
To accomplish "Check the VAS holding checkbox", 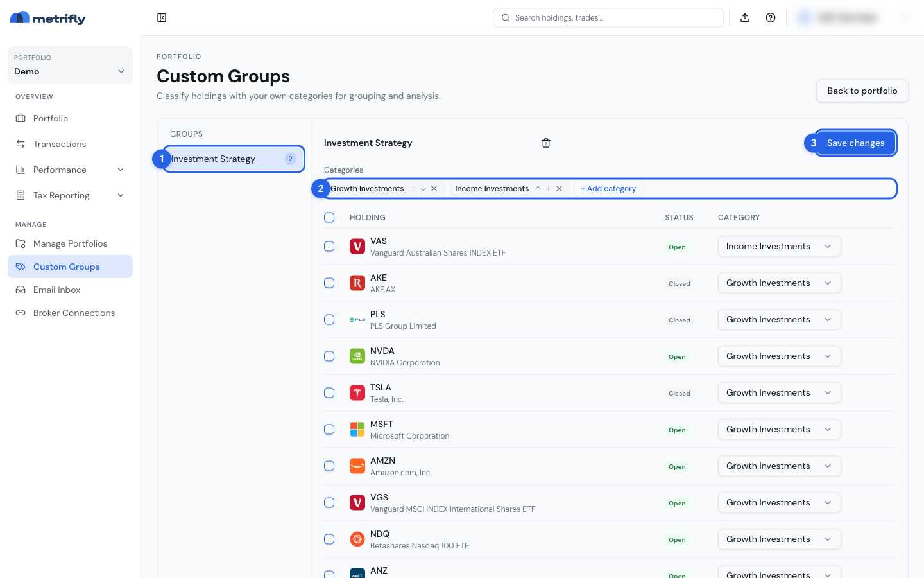I will tap(329, 247).
